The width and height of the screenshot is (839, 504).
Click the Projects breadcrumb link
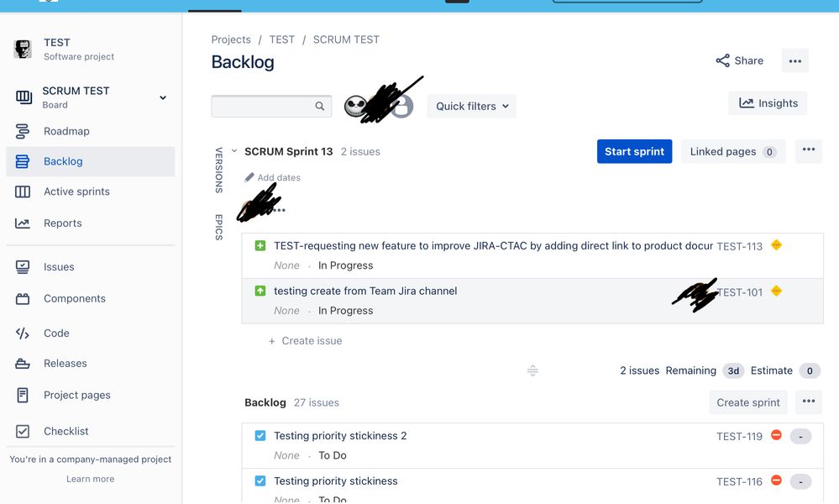231,39
